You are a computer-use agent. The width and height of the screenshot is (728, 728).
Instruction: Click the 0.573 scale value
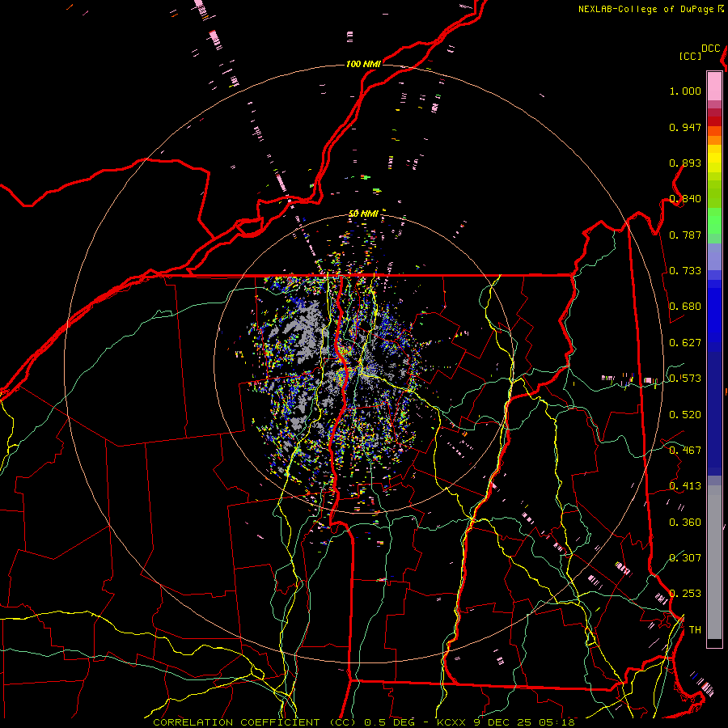coord(685,379)
